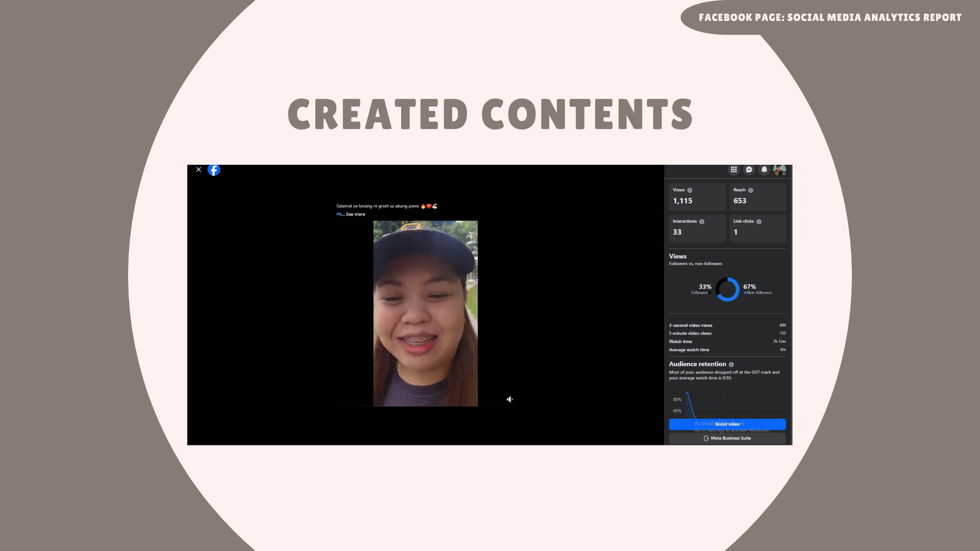980x551 pixels.
Task: Click the hashtag link in caption
Action: click(x=339, y=214)
